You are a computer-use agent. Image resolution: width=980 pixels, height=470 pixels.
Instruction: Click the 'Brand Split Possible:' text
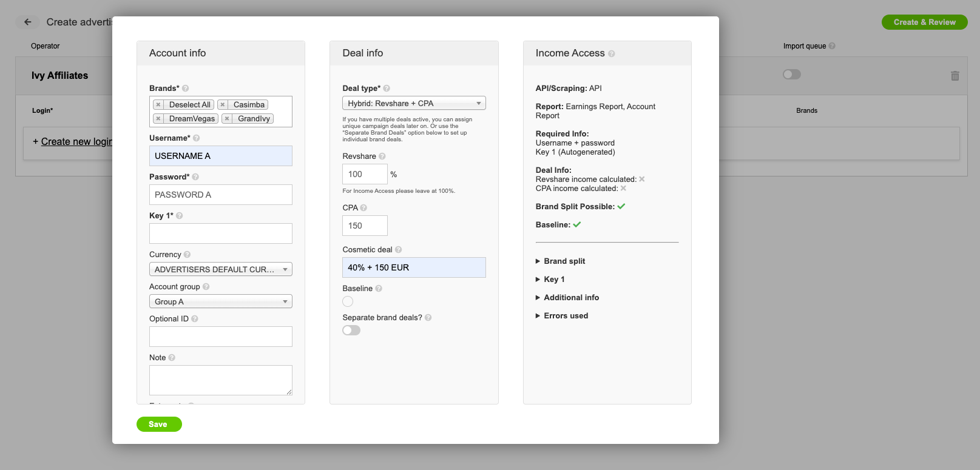575,207
